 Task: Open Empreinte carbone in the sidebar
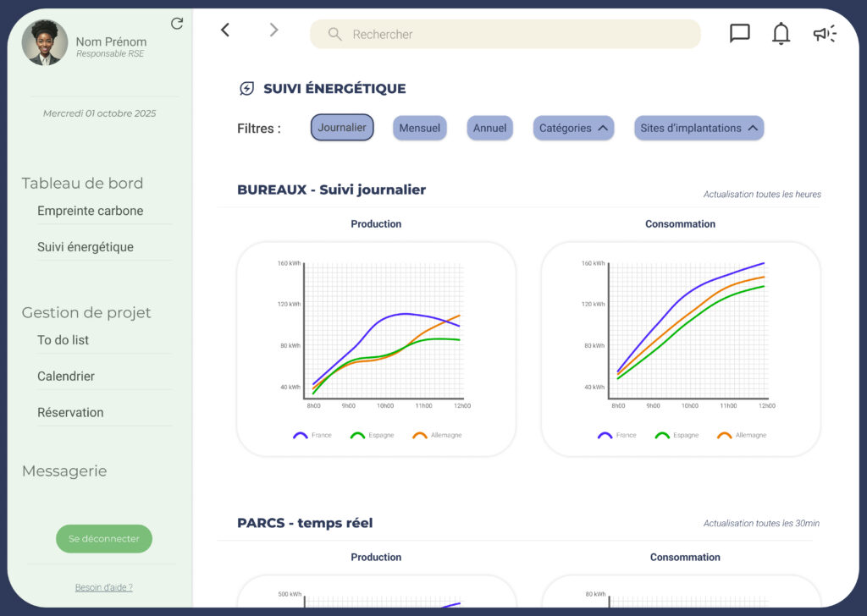(91, 212)
